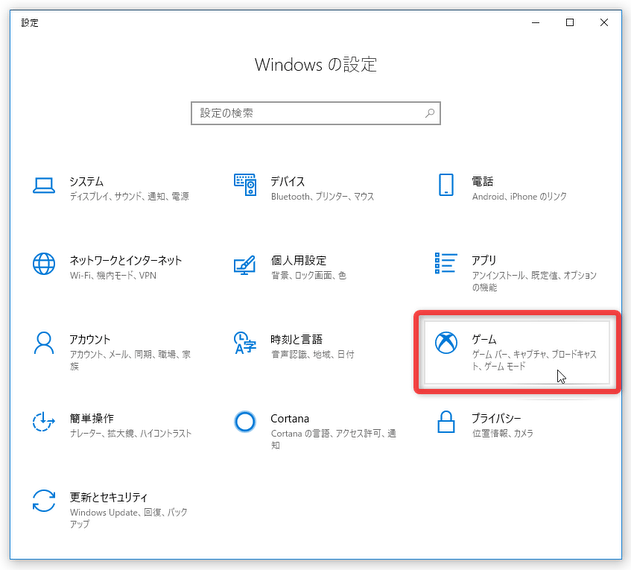The image size is (631, 570).
Task: Click the Cortana circle icon
Action: coord(245,421)
